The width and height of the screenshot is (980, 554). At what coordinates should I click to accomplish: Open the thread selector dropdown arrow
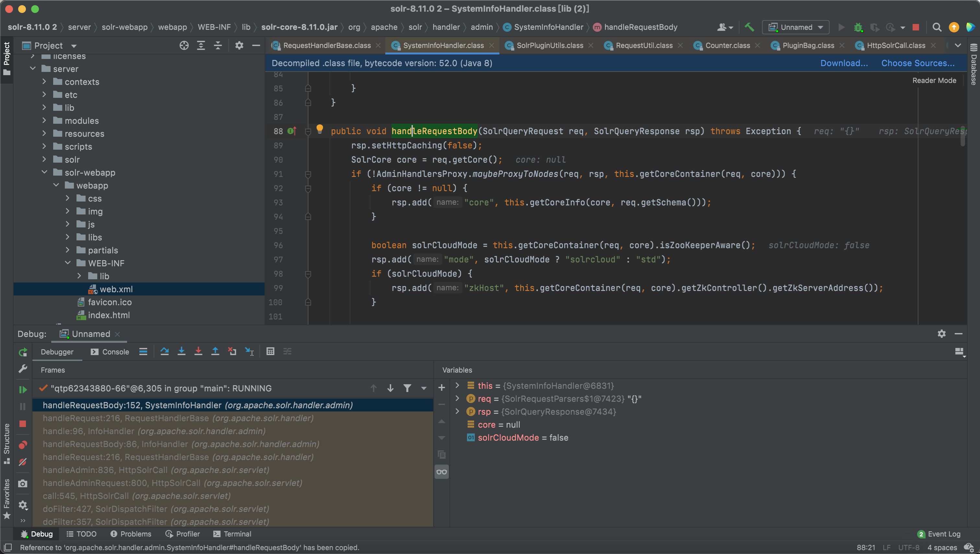(x=424, y=388)
